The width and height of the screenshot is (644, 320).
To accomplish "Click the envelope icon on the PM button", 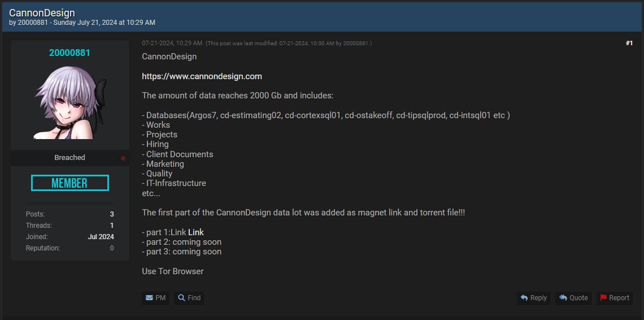I will [149, 298].
